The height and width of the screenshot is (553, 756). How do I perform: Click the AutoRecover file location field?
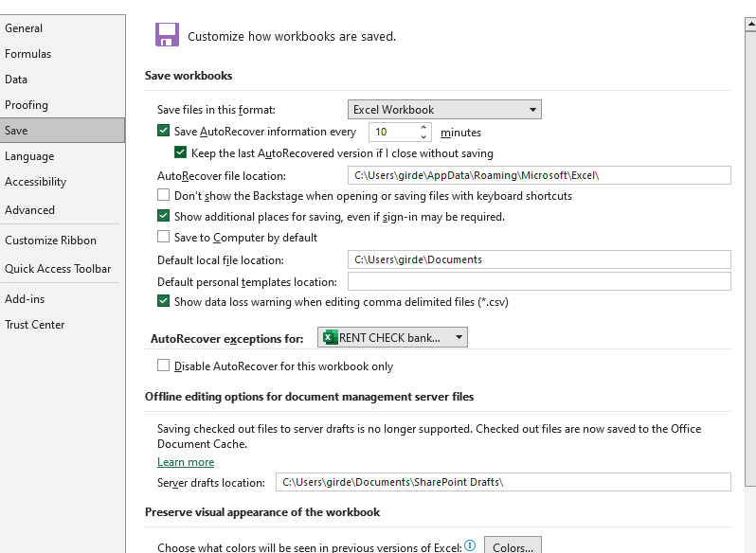pos(539,175)
